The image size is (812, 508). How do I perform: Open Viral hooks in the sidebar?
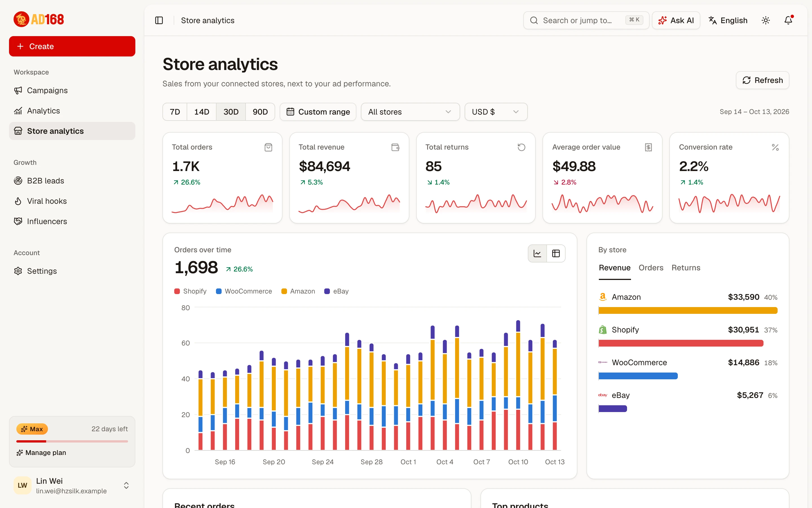pos(72,201)
